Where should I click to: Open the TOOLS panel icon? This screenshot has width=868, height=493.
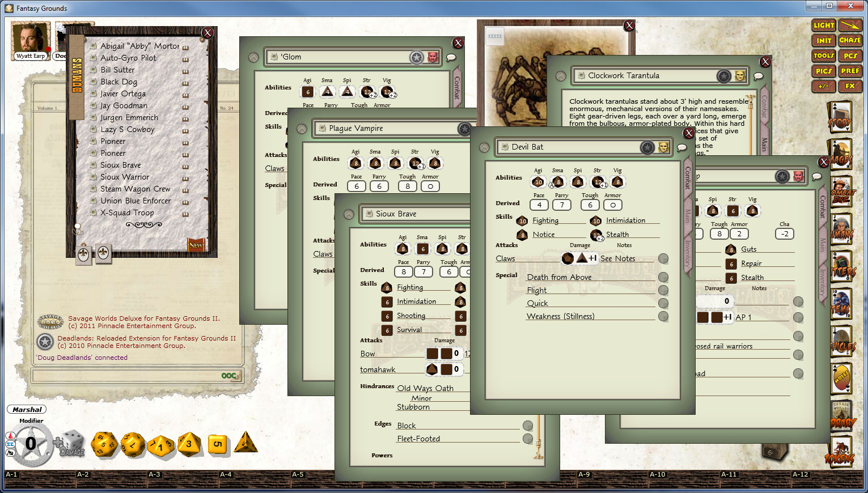(823, 56)
